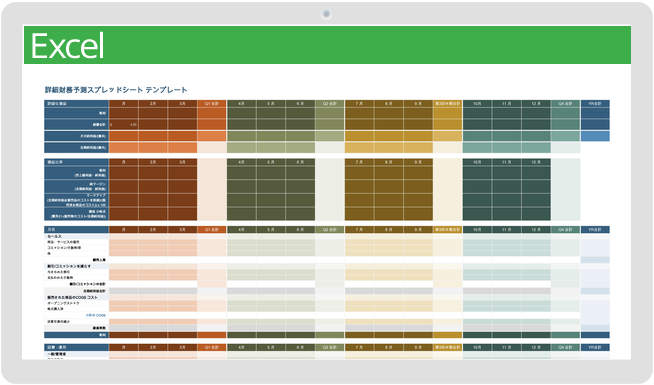This screenshot has width=654, height=385.
Task: Select the Q2 合計 header in the bottommost table
Action: tap(330, 347)
